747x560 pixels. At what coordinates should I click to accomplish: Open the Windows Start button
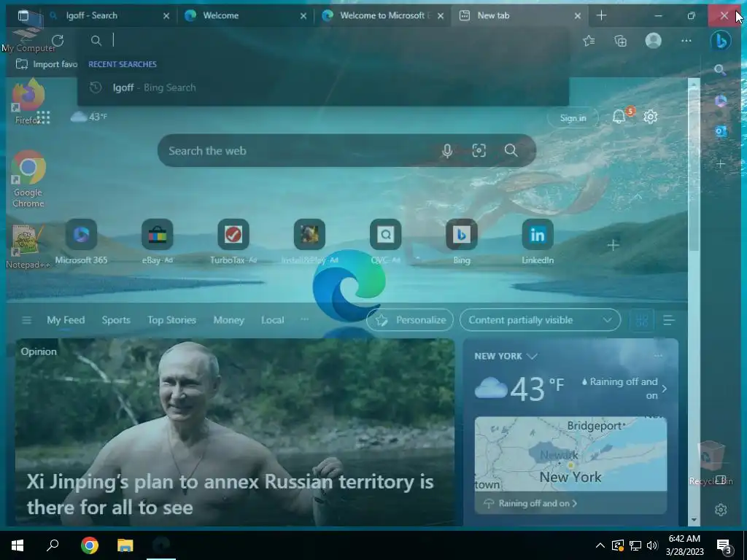(x=18, y=545)
